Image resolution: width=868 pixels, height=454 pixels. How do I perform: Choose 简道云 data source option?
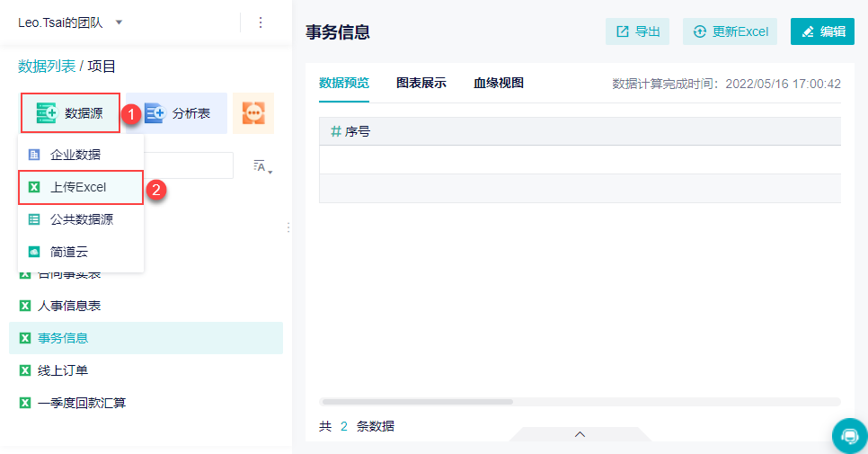pos(81,252)
